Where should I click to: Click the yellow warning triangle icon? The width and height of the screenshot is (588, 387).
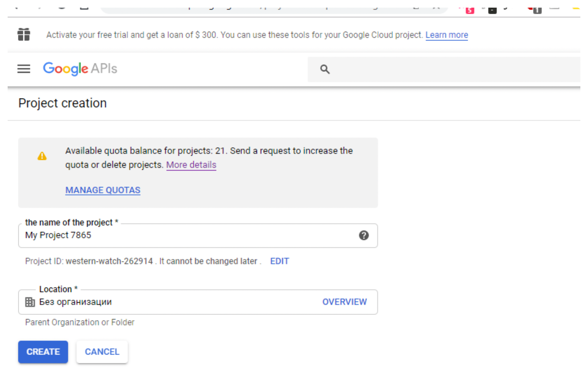click(x=42, y=156)
